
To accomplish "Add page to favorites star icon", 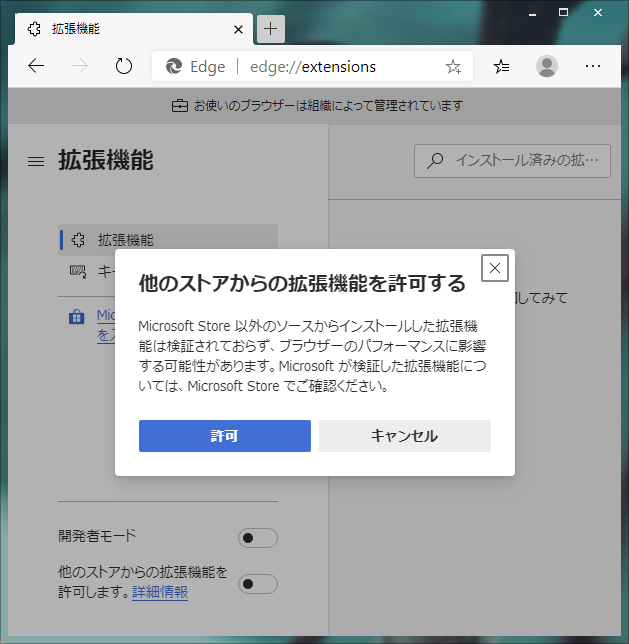I will (x=453, y=66).
